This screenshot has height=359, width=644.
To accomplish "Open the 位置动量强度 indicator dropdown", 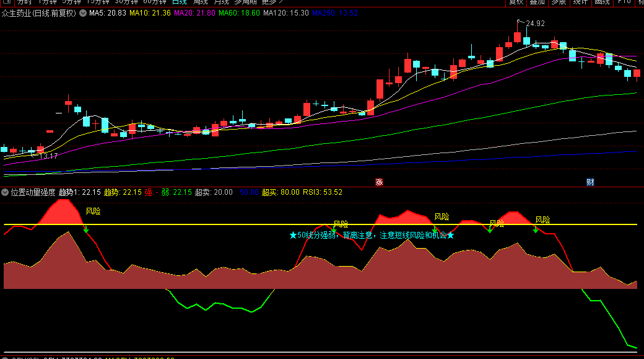I will (x=6, y=192).
